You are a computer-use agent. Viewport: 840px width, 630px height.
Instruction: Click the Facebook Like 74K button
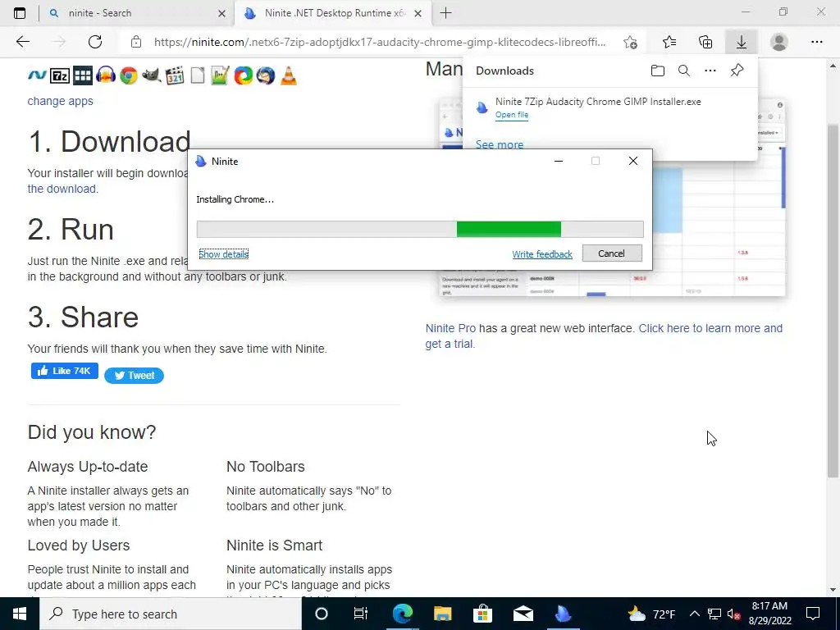tap(64, 371)
